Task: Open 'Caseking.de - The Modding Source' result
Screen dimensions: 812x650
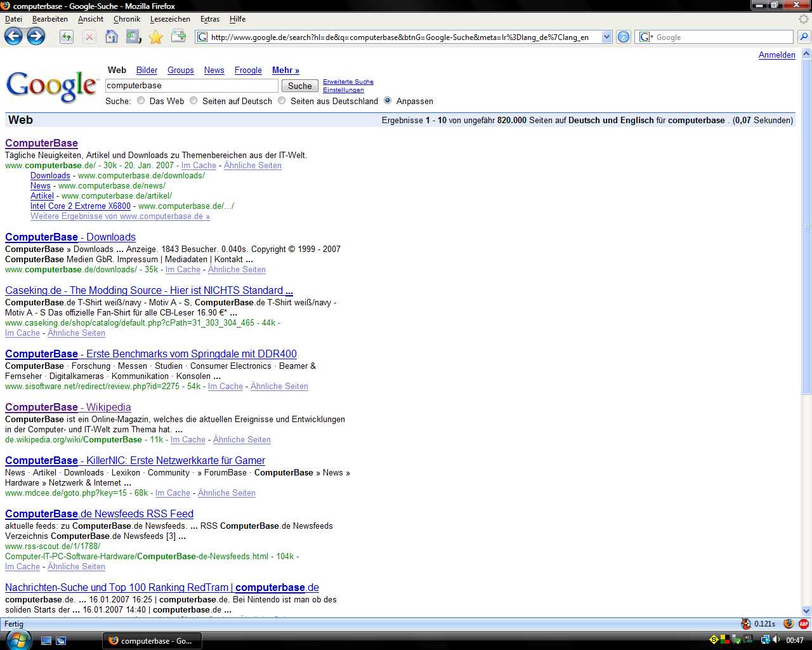Action: point(149,290)
